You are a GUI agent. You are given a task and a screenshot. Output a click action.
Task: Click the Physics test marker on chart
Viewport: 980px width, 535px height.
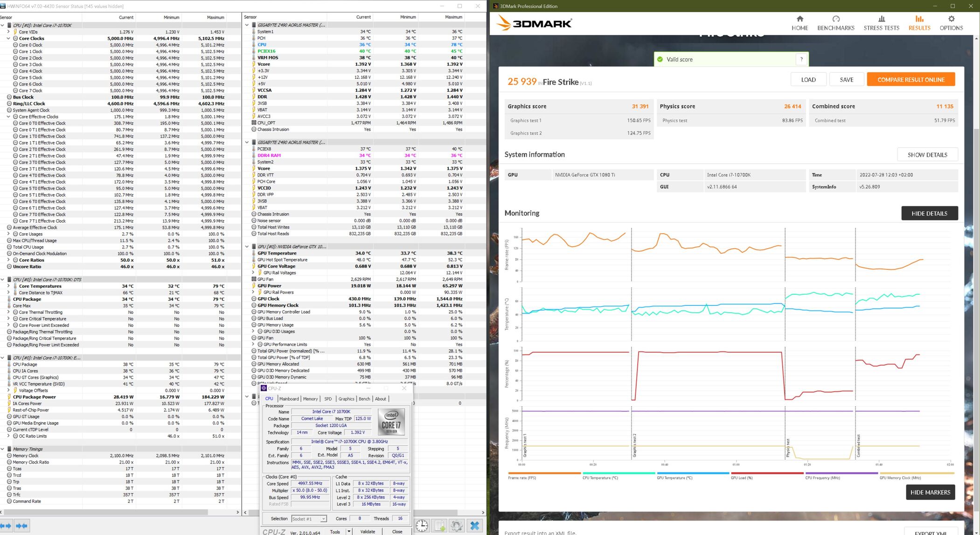tap(788, 448)
